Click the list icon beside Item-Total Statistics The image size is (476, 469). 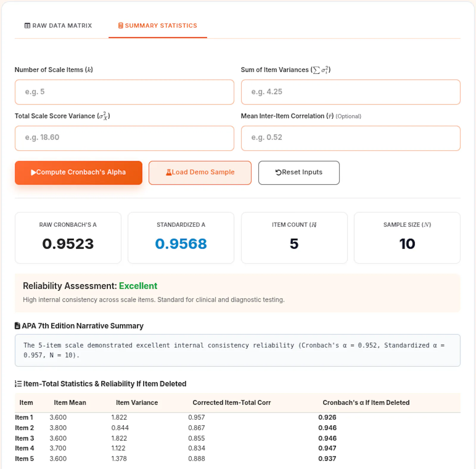(18, 384)
